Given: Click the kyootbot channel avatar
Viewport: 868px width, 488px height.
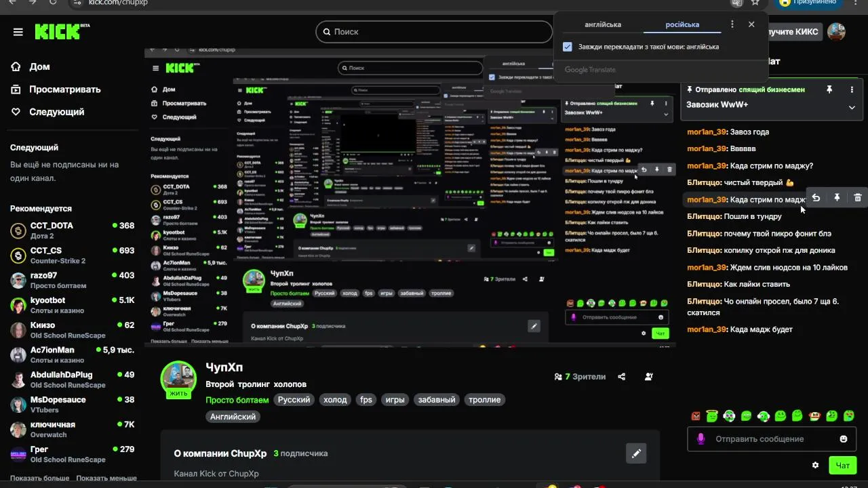Looking at the screenshot, I should point(18,305).
